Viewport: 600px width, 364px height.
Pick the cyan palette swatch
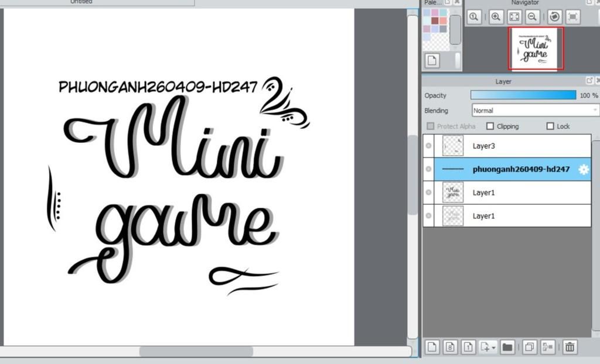443,13
